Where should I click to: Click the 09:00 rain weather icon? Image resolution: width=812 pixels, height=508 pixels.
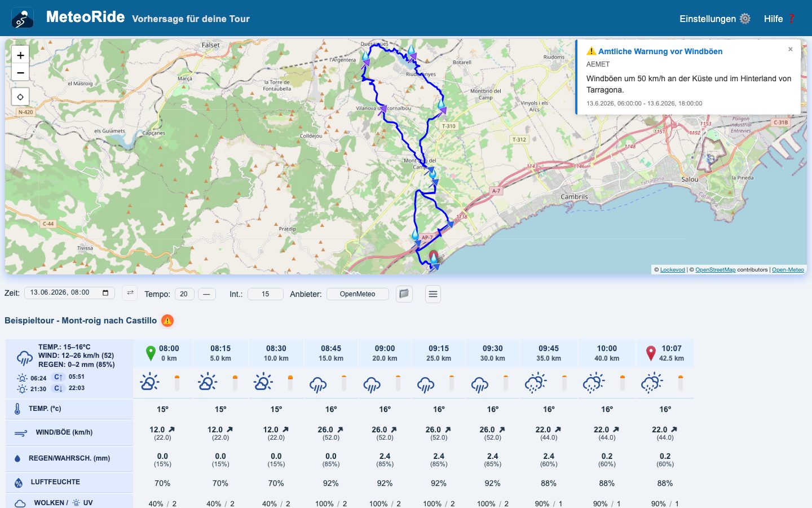(x=372, y=384)
